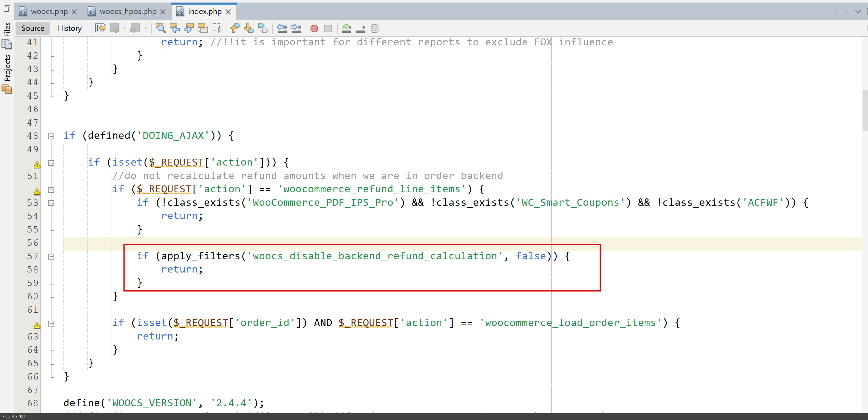Click Find Selection magnifier icon
The width and height of the screenshot is (868, 420).
tap(160, 28)
